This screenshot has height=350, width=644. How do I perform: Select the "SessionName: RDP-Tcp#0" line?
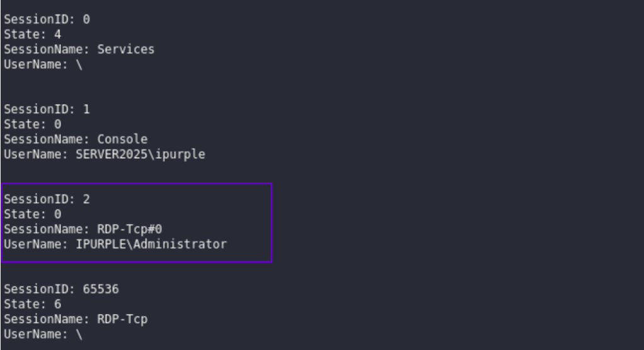pos(83,229)
